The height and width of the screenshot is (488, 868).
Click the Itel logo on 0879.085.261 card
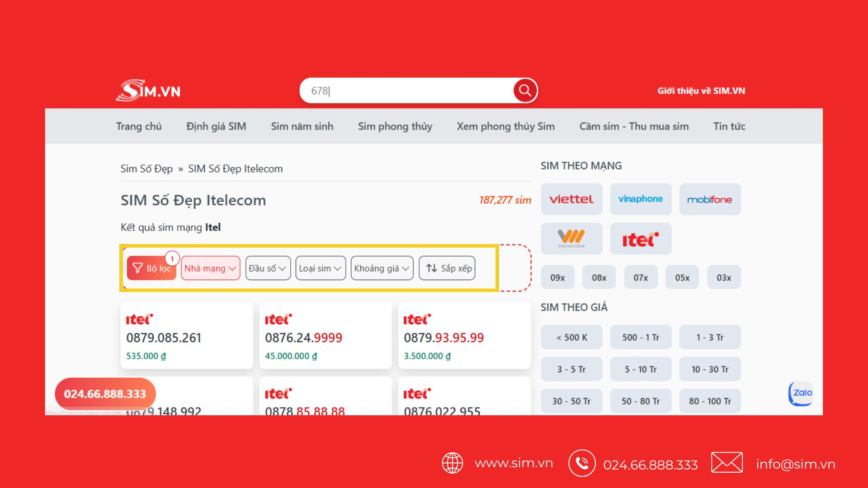[x=139, y=319]
